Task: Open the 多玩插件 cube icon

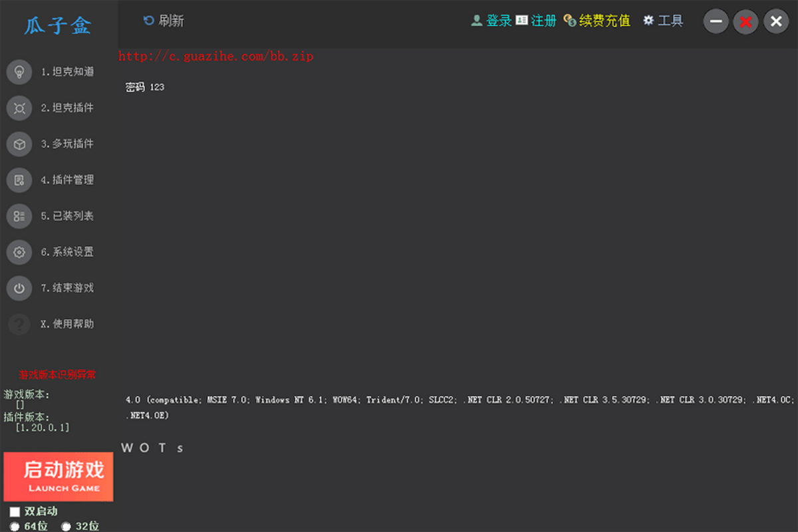Action: click(19, 144)
